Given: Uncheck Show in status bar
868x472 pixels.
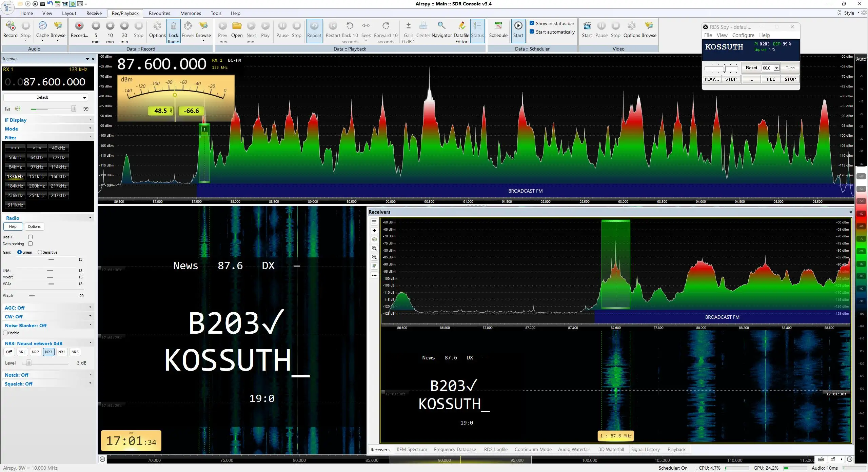Looking at the screenshot, I should click(532, 23).
